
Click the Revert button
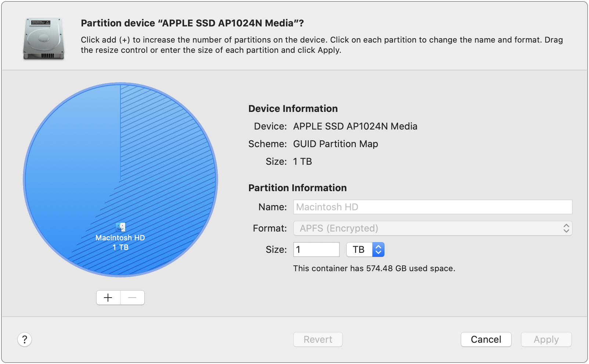(318, 339)
